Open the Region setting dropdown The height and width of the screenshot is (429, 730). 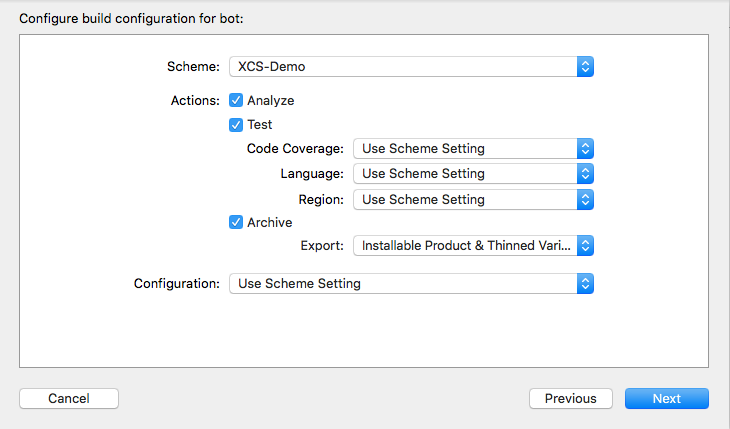[x=465, y=199]
